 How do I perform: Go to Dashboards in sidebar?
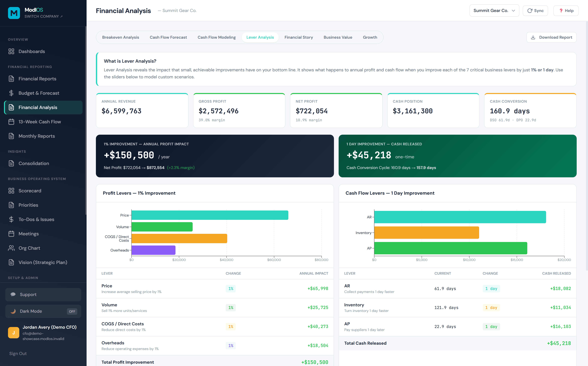43,51
